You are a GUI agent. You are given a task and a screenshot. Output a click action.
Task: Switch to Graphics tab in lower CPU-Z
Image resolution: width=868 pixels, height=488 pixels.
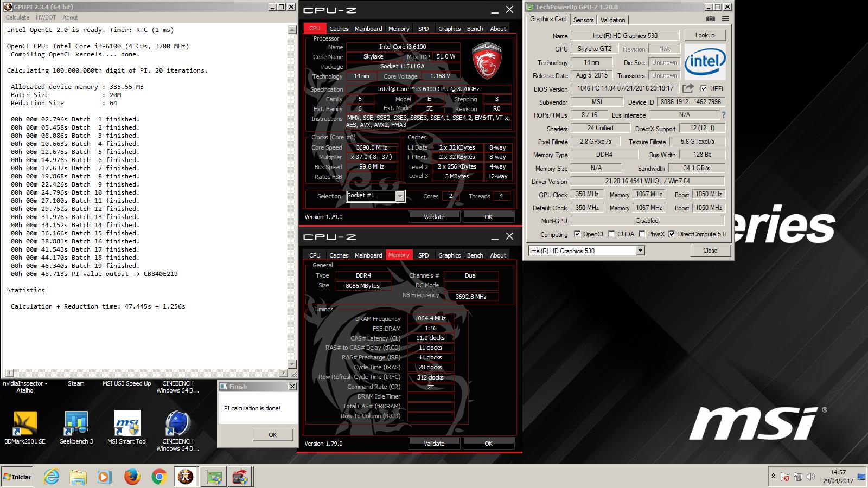coord(449,255)
